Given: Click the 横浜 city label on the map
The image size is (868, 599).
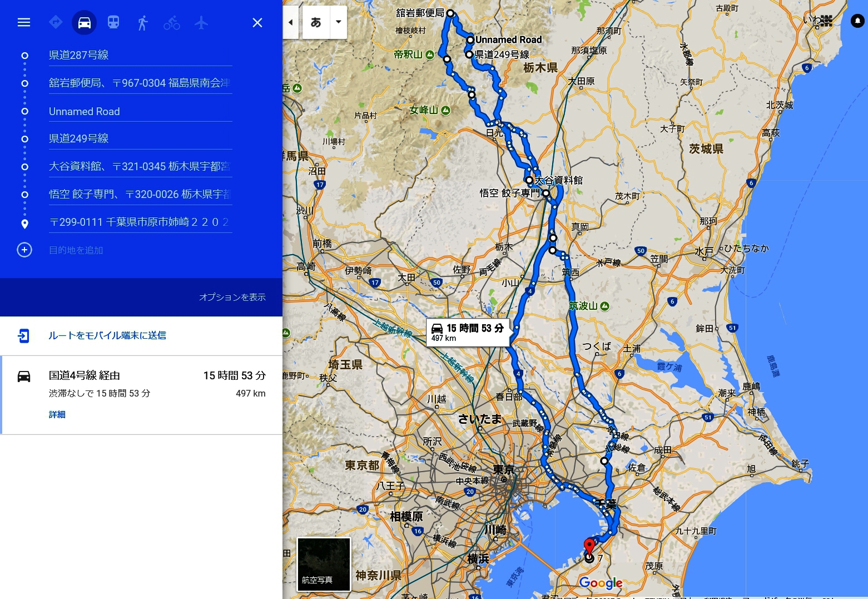Looking at the screenshot, I should tap(478, 558).
